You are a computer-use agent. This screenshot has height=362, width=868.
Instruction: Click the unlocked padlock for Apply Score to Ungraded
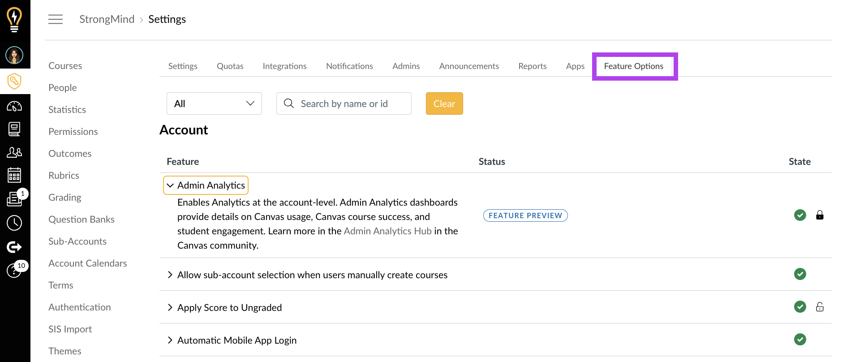point(820,307)
